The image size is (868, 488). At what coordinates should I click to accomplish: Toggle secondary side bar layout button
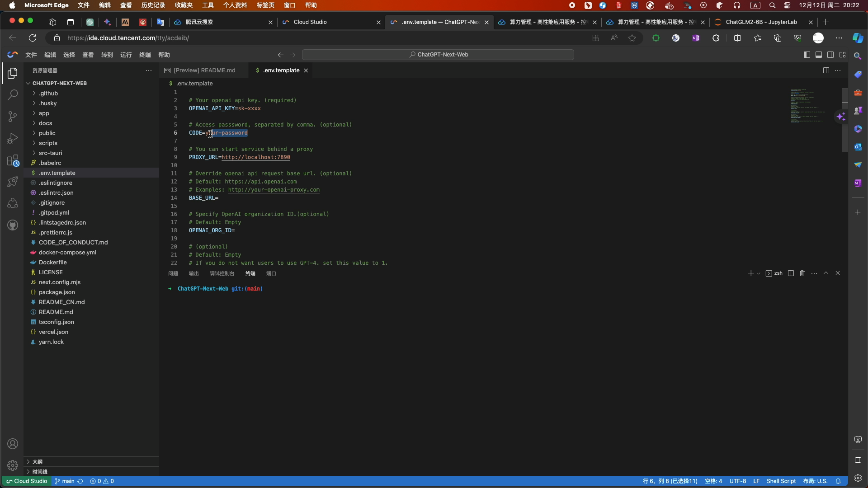[x=830, y=55]
